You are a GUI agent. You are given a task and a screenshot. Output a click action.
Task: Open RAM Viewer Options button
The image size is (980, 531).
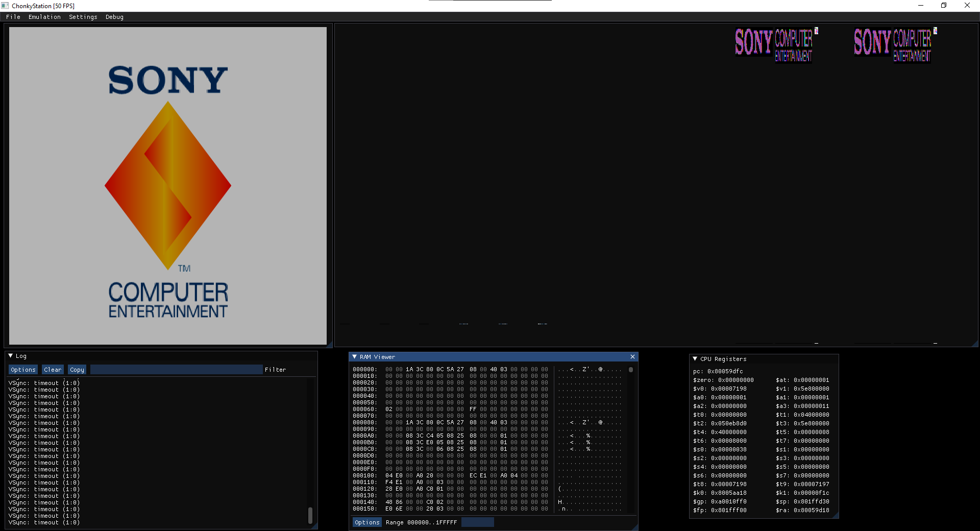pyautogui.click(x=367, y=522)
